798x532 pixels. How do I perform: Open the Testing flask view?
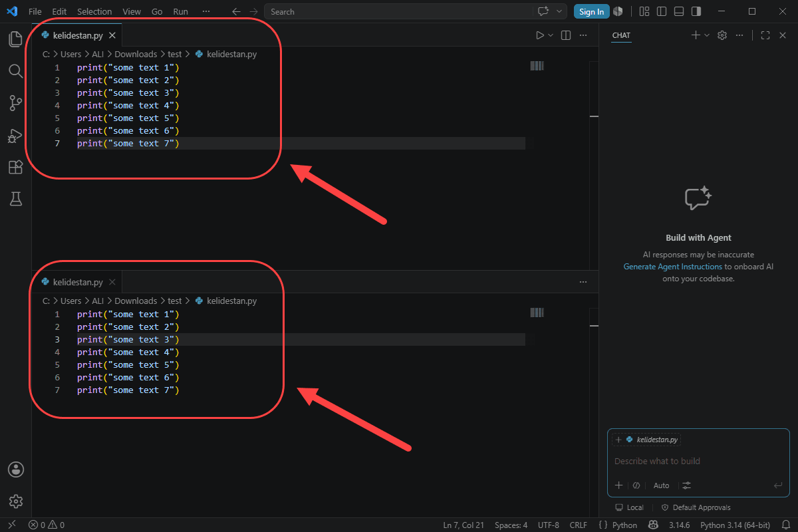click(16, 198)
